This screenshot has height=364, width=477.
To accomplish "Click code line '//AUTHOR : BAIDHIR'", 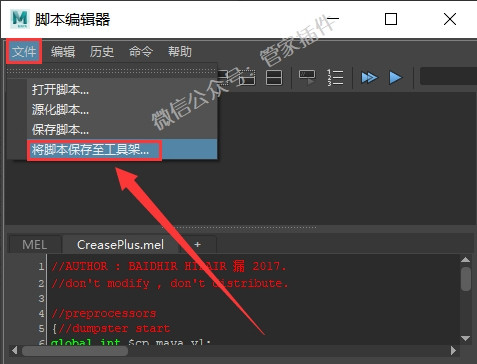I will pyautogui.click(x=169, y=266).
